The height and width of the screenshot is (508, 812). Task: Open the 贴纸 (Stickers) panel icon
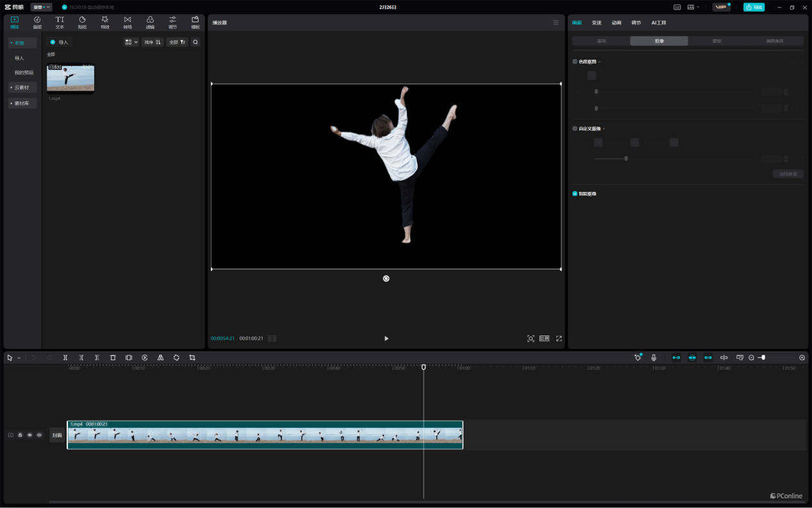coord(82,22)
